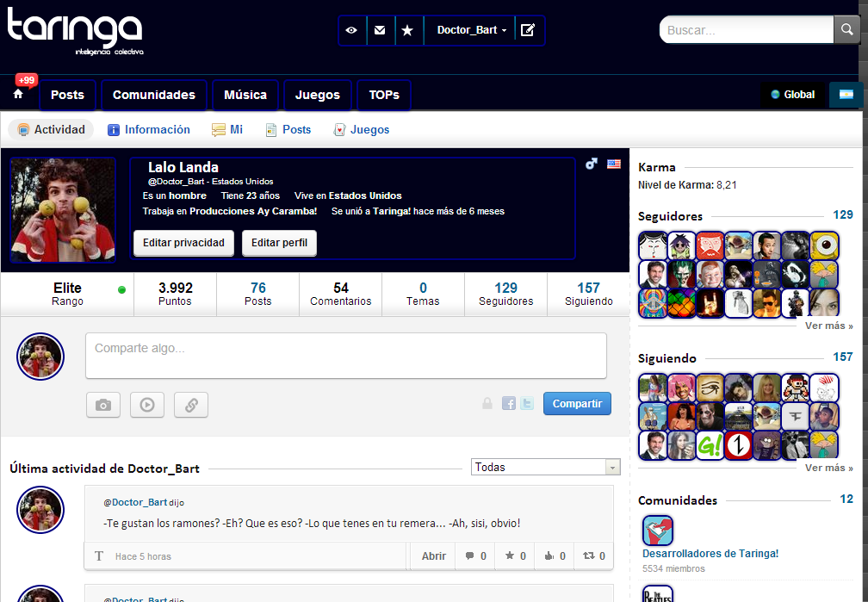868x602 pixels.
Task: Switch to the Juegos profile tab
Action: pos(362,129)
